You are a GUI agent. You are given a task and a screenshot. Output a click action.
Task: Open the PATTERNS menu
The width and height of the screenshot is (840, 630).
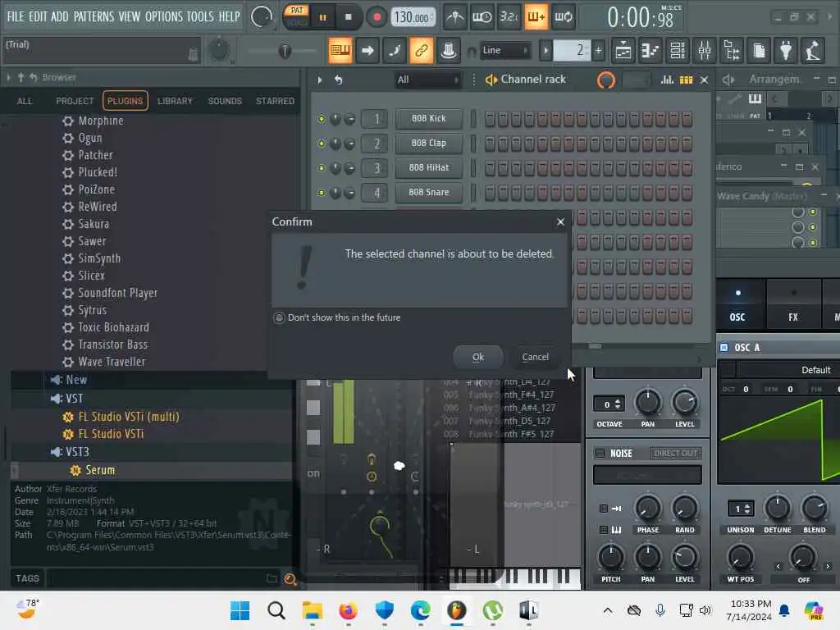pyautogui.click(x=94, y=16)
